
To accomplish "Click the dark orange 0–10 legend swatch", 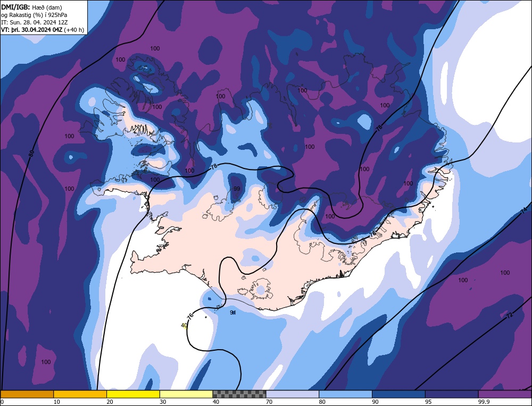I will coord(27,394).
